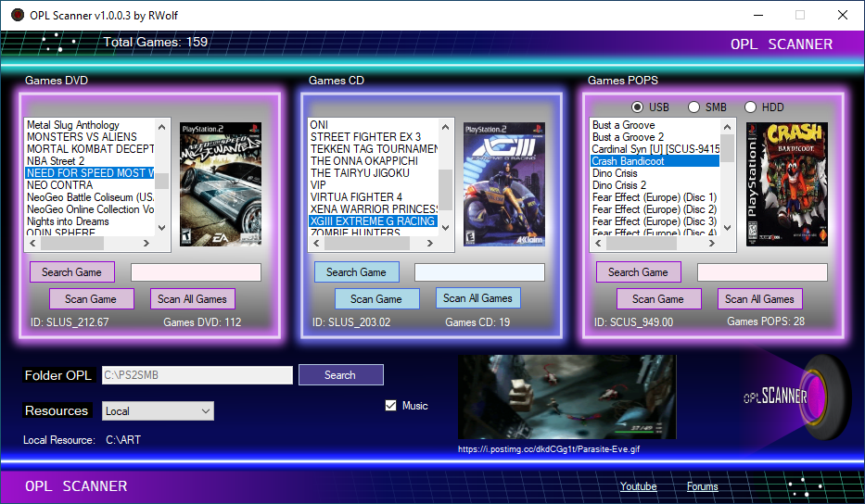The height and width of the screenshot is (504, 865).
Task: Click Scan All Games button under Games CD
Action: pos(477,297)
